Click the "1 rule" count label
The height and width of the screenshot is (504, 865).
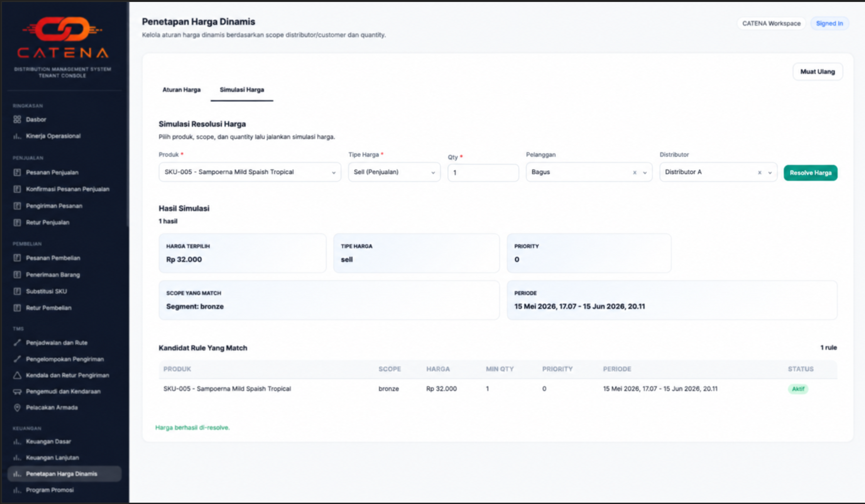829,348
